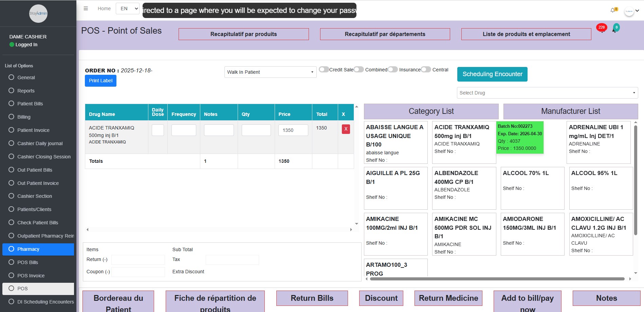Click the circle icon beside Reports
This screenshot has width=644, height=312.
click(11, 91)
